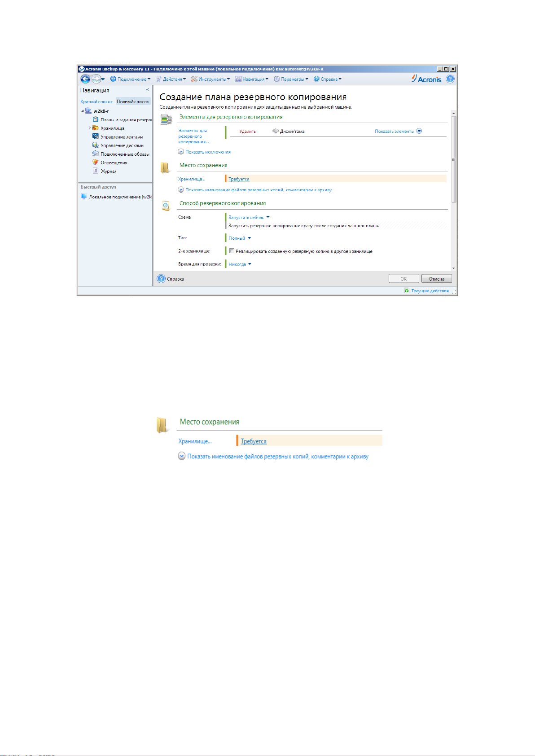
Task: Click the Управление лентами icon
Action: [x=96, y=136]
